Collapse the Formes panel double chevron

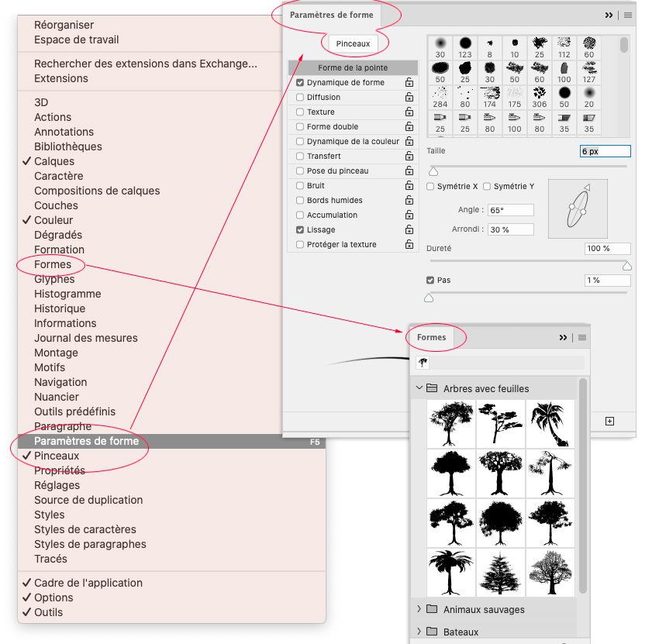click(x=563, y=337)
